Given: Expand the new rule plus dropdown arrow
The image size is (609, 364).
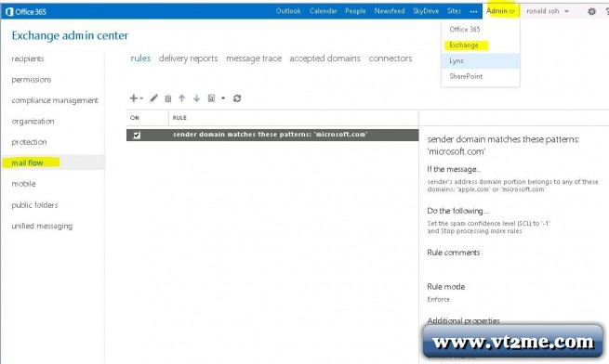Looking at the screenshot, I should pos(141,98).
